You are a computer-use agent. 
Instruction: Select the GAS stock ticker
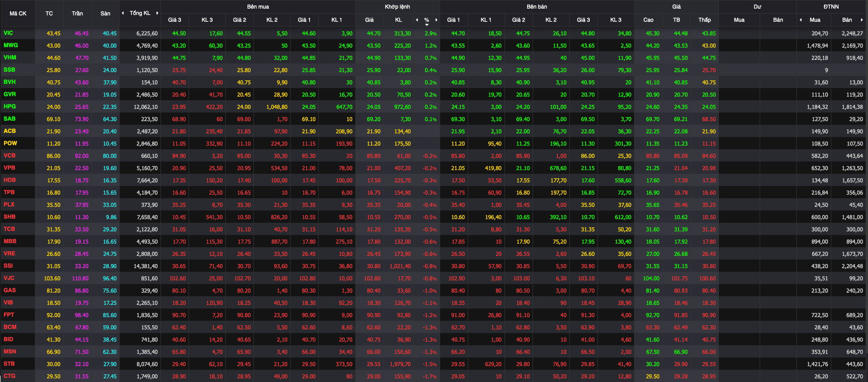pos(10,290)
